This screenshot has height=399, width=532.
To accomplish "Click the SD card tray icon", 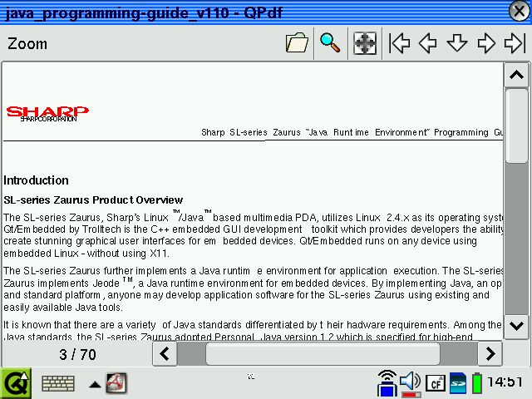I will coord(458,383).
